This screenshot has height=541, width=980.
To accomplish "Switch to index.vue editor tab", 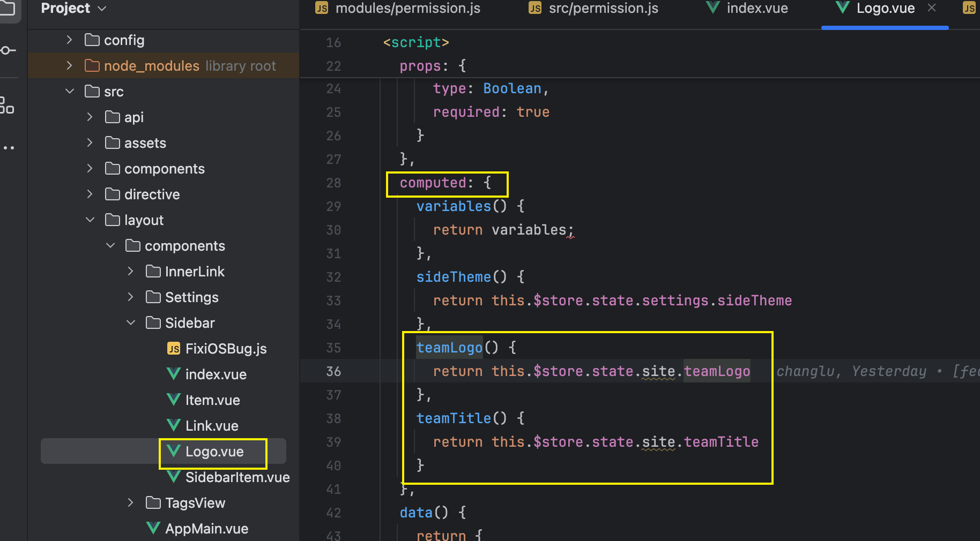I will click(x=747, y=9).
